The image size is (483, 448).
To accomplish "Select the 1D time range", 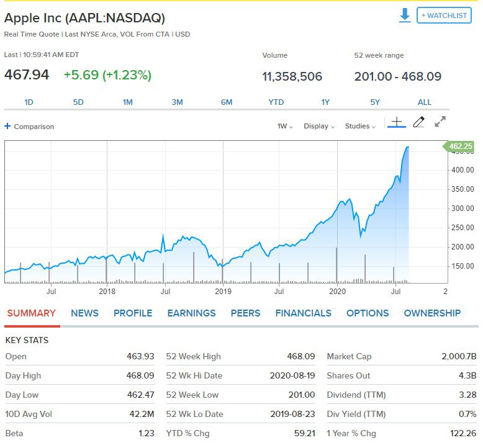I will (29, 102).
